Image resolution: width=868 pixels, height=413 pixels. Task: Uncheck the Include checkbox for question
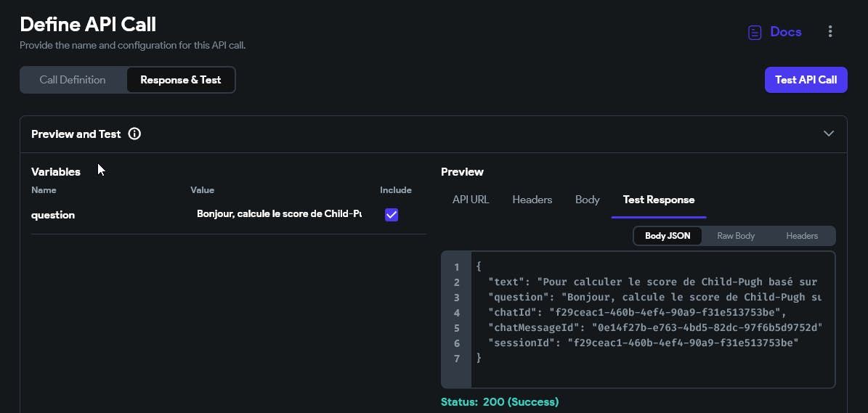[392, 215]
